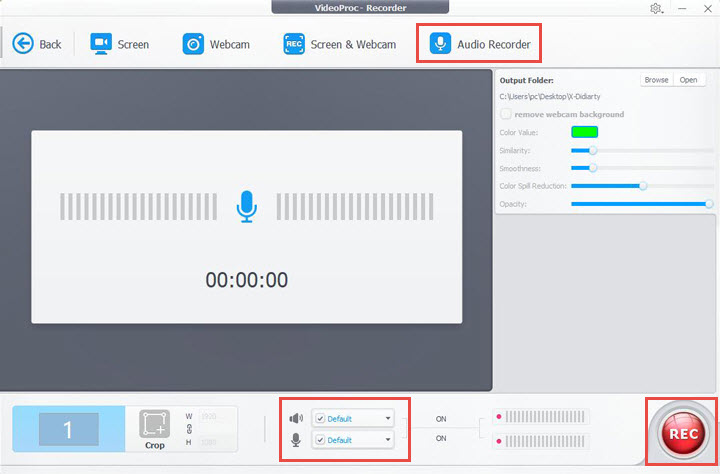The image size is (720, 474).
Task: Toggle the microphone ON status
Action: coord(441,439)
